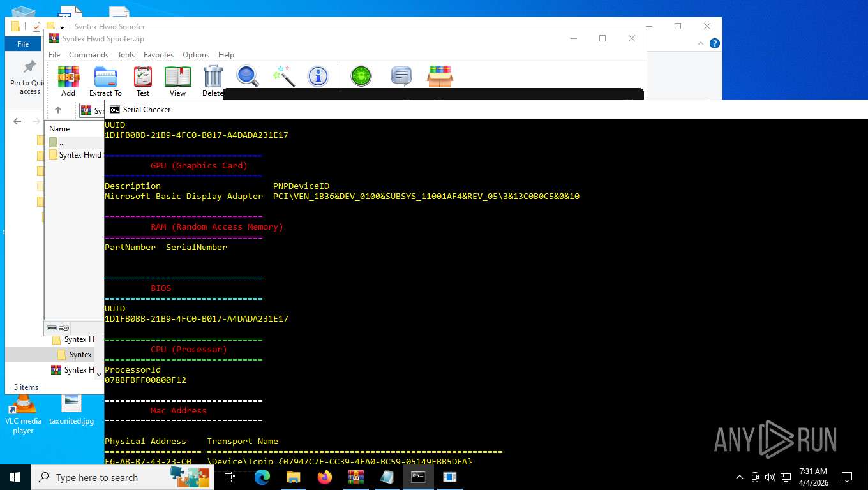Select taxunited.jpg desktop file
The width and height of the screenshot is (868, 490).
point(71,410)
